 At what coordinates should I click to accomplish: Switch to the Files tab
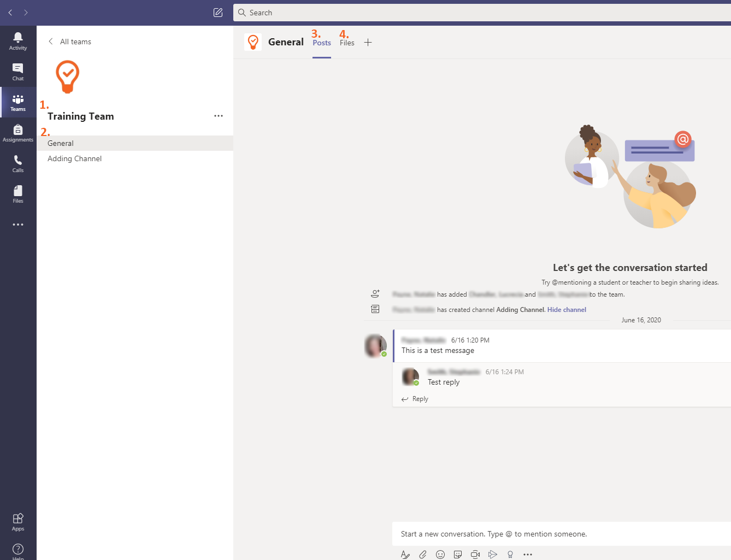coord(347,43)
